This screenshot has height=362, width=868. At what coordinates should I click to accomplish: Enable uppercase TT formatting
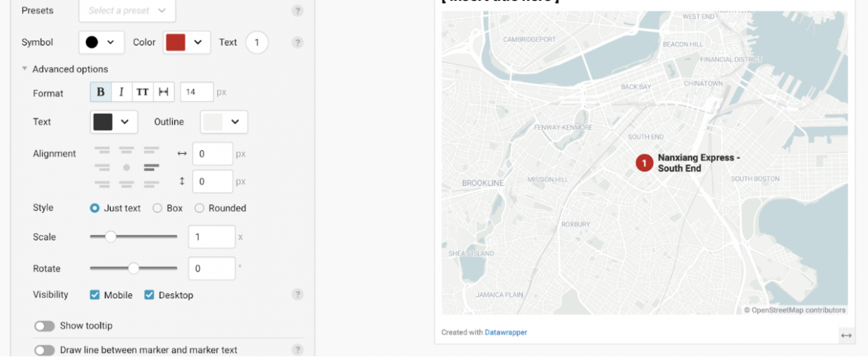[142, 92]
